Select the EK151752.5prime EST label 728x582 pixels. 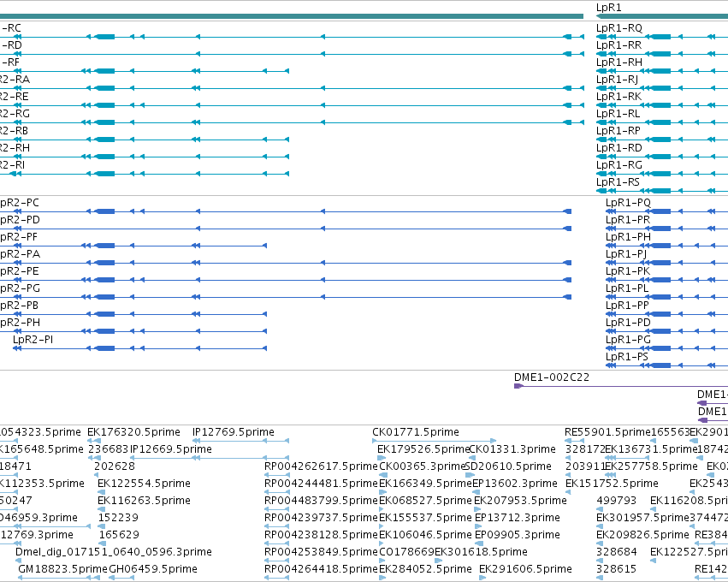click(x=612, y=484)
